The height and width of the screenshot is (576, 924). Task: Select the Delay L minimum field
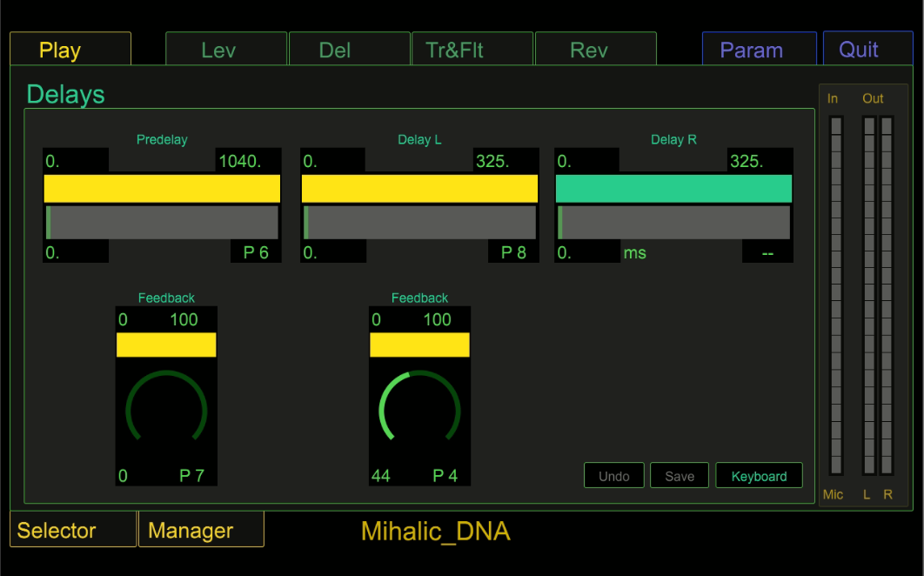click(x=333, y=160)
